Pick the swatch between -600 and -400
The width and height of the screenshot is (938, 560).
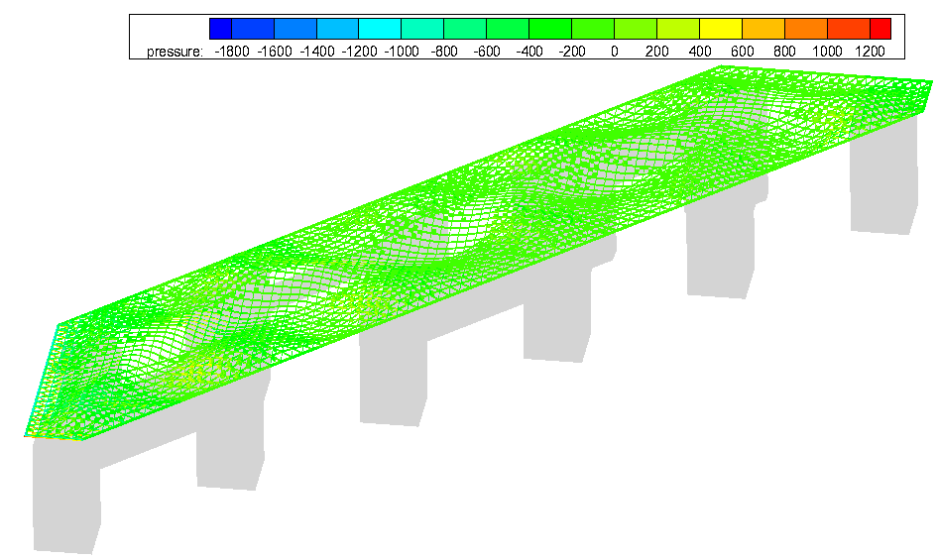508,29
